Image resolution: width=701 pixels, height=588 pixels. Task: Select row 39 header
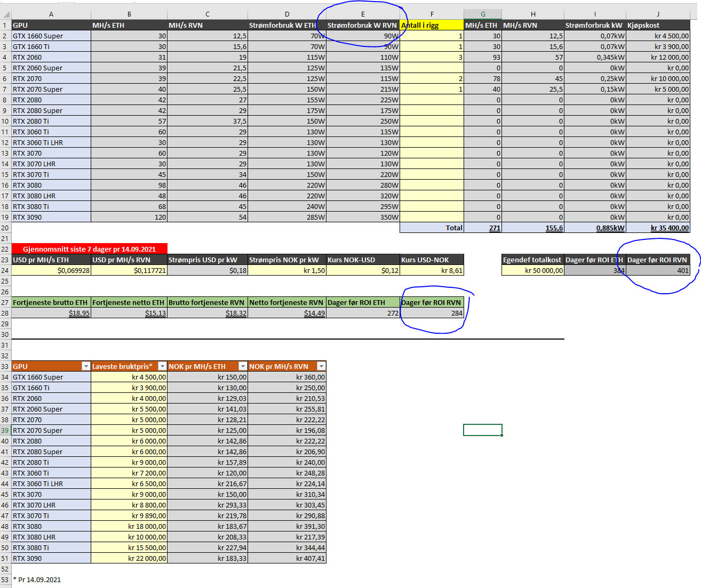(x=5, y=430)
